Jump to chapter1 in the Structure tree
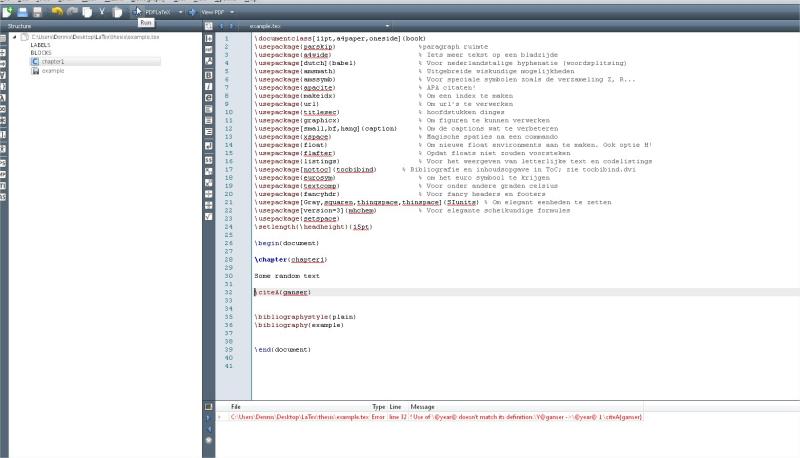 (53, 61)
